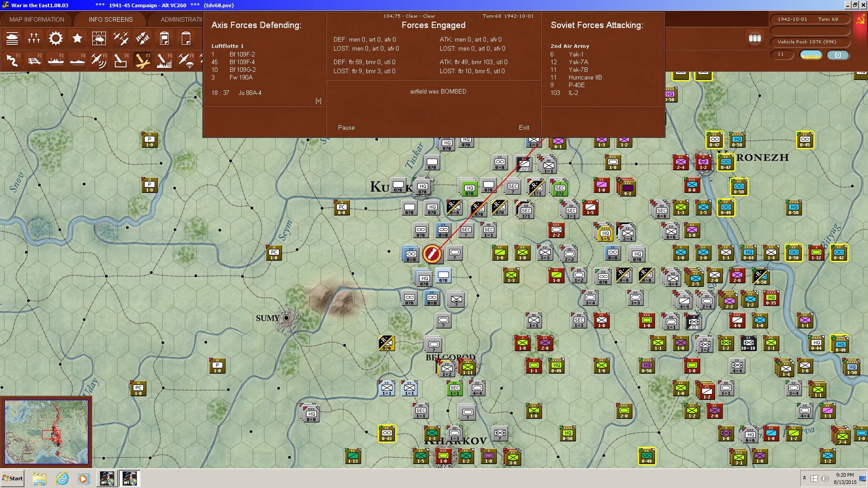
Task: Exit the battle report window
Action: 524,128
